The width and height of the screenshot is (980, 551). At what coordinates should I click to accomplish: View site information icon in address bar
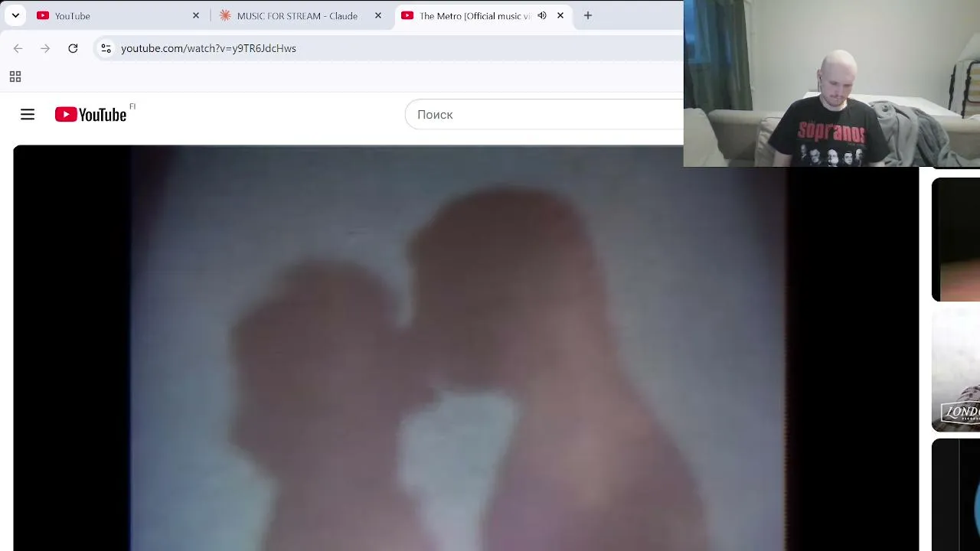(x=106, y=48)
